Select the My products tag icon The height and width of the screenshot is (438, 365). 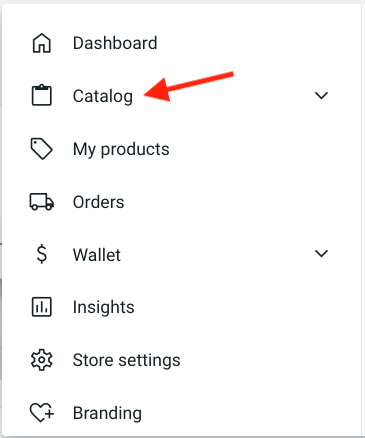(42, 149)
